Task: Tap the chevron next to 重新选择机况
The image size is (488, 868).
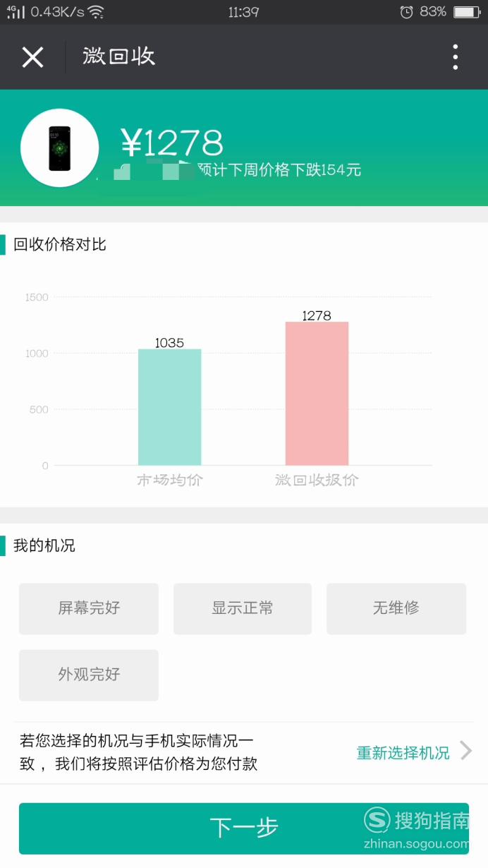Action: 465,751
